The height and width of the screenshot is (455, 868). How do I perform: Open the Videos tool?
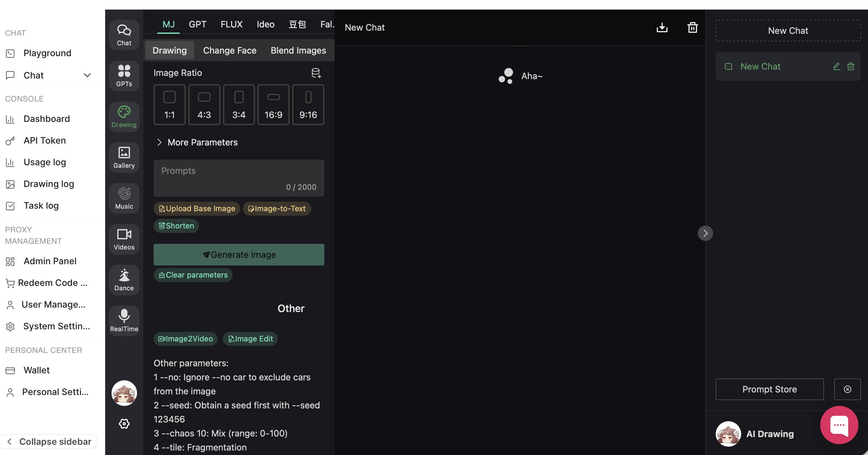[124, 239]
